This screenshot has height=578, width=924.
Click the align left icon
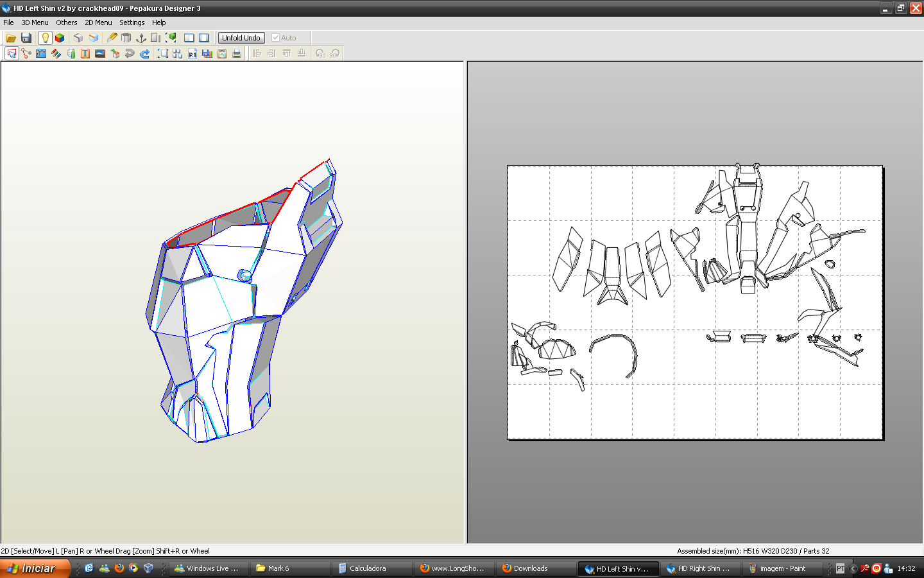pos(257,53)
